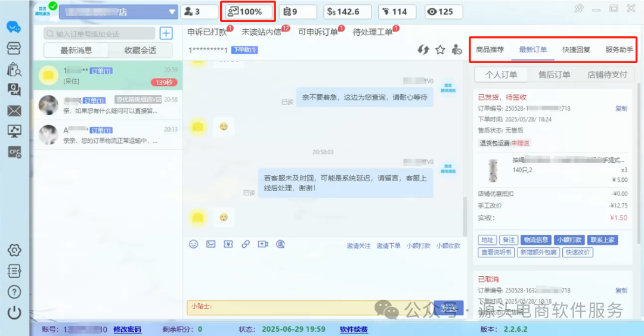Open the help question mark icon
Image resolution: width=644 pixels, height=336 pixels.
point(14,292)
